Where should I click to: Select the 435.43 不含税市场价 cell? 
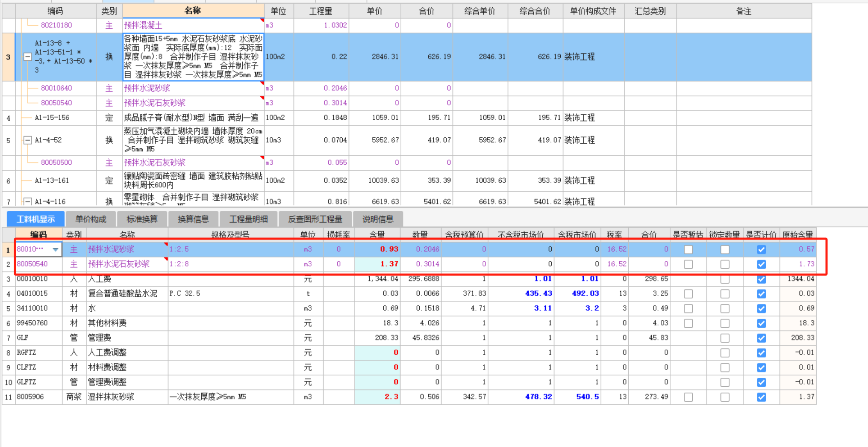[521, 293]
